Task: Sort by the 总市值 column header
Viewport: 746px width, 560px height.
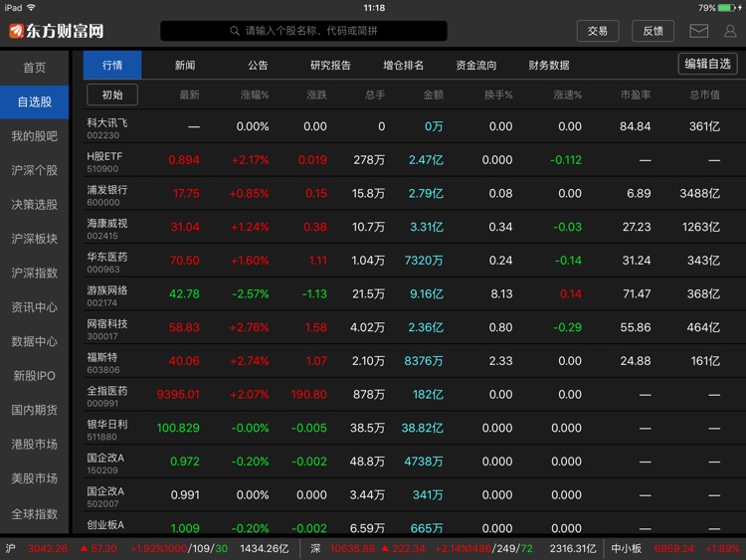Action: [x=705, y=94]
